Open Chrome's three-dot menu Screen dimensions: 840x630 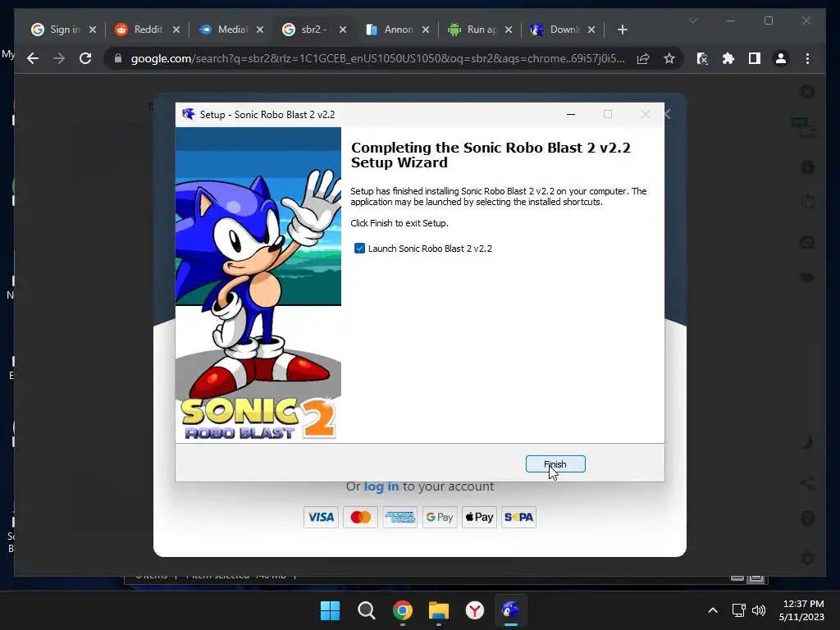tap(807, 58)
